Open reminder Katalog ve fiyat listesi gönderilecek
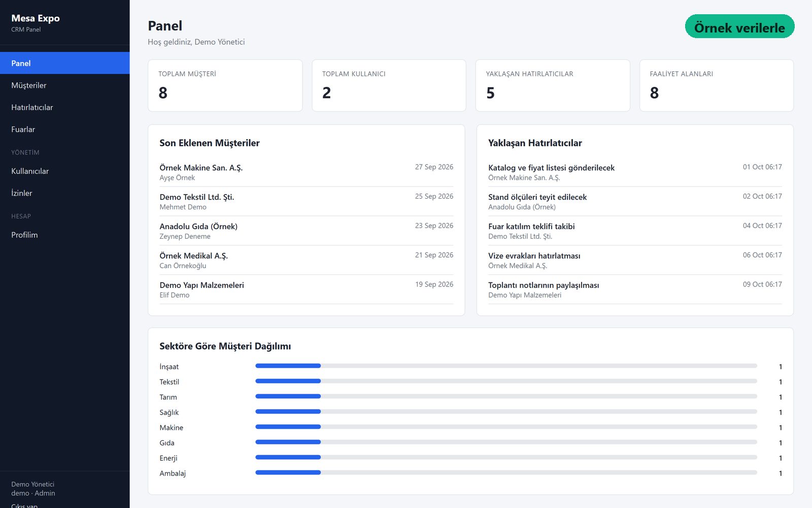This screenshot has width=812, height=508. [x=551, y=168]
